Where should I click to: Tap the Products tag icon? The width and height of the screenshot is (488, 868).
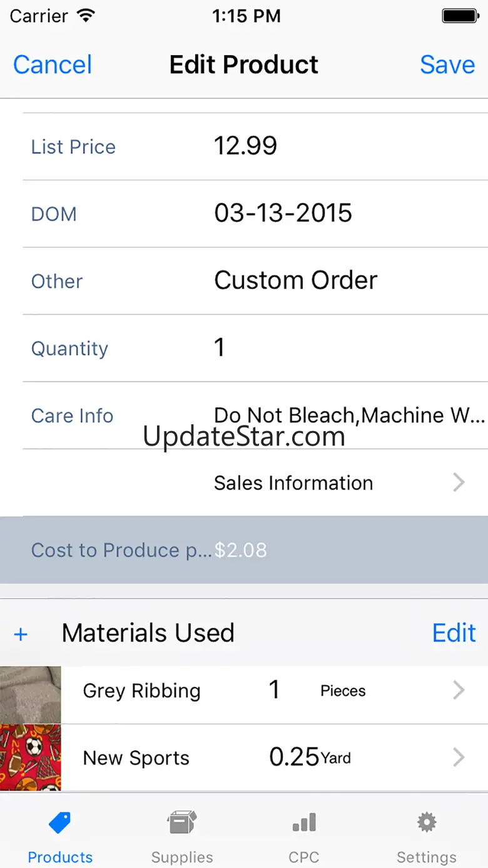(60, 822)
